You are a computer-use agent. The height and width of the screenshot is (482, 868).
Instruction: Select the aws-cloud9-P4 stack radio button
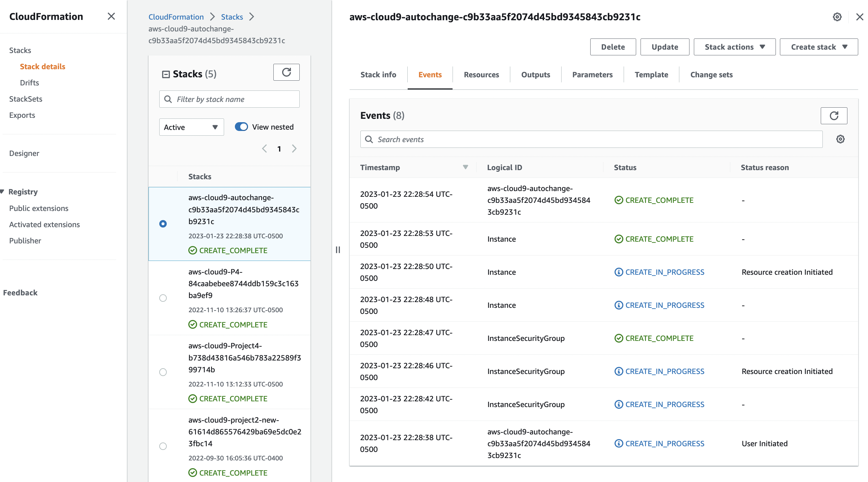pyautogui.click(x=163, y=298)
